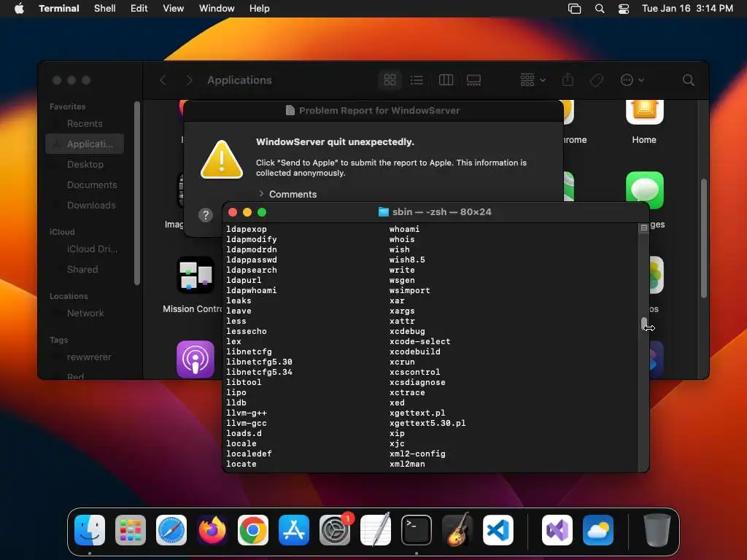Image resolution: width=747 pixels, height=560 pixels.
Task: Go back in Finder window
Action: tap(163, 80)
